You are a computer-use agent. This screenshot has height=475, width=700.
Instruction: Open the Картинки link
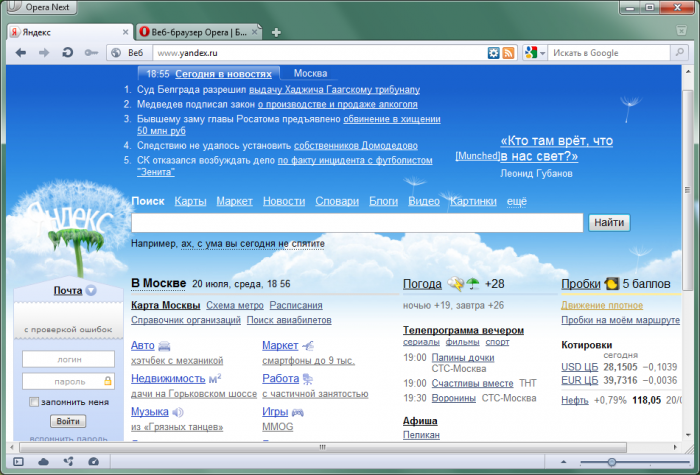click(x=473, y=201)
